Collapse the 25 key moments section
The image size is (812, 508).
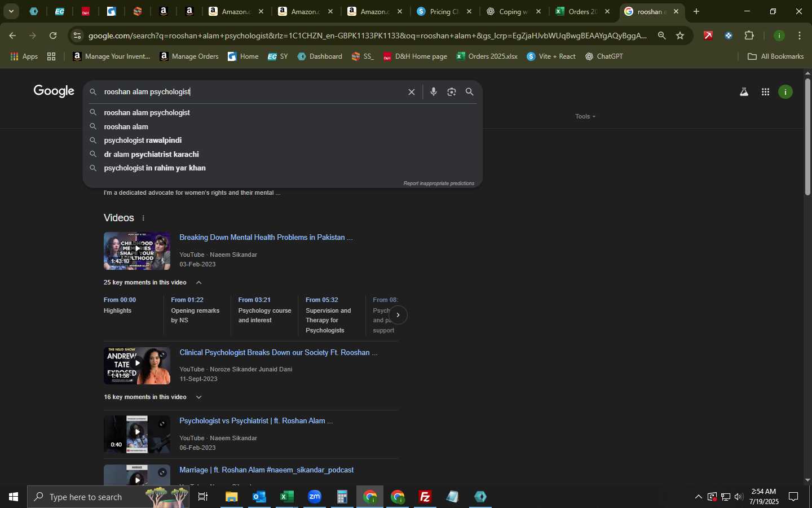pos(198,283)
